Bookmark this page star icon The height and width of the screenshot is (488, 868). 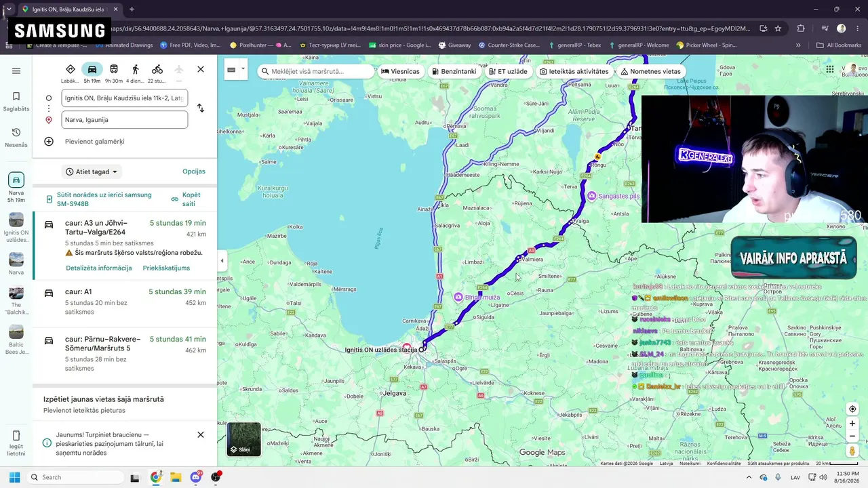[778, 28]
